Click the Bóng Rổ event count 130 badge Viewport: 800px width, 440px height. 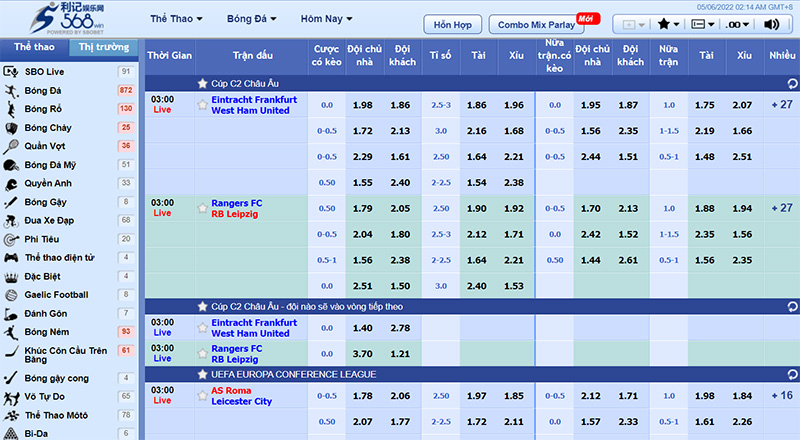(126, 109)
